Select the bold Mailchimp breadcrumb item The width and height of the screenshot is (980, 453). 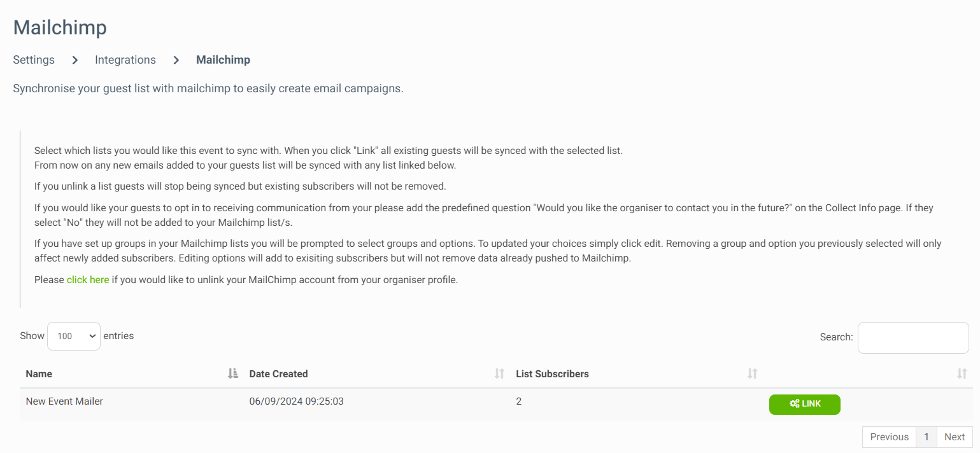(223, 60)
